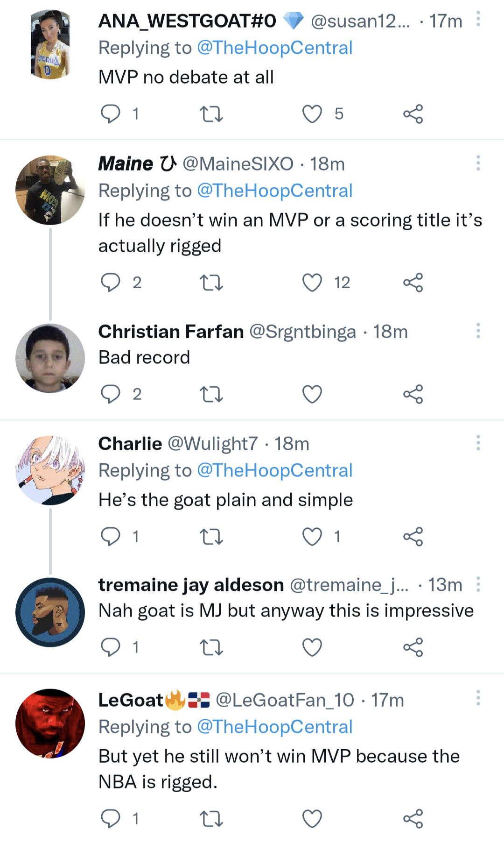The width and height of the screenshot is (504, 844).
Task: Like the ANA_WESTGOAT#0 tweet
Action: coord(312,114)
